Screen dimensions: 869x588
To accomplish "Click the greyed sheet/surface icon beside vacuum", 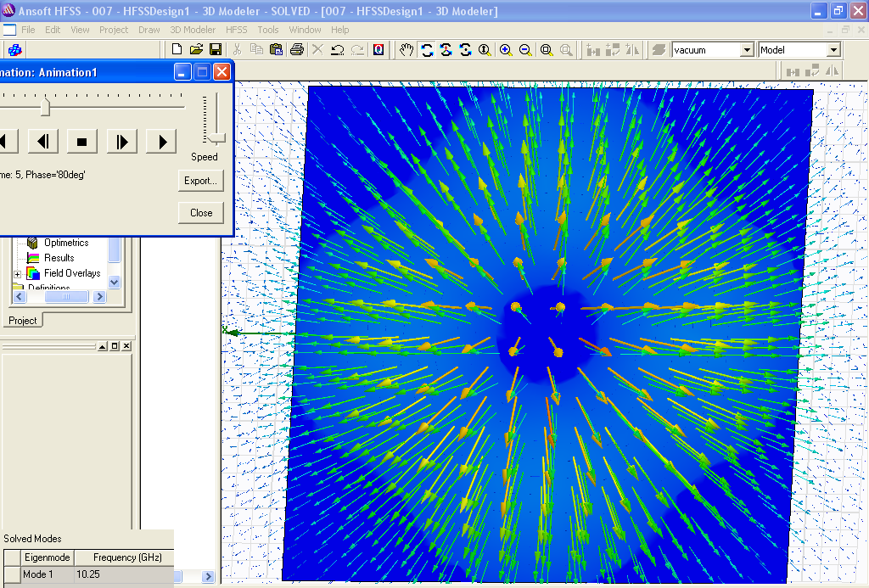I will pyautogui.click(x=659, y=50).
